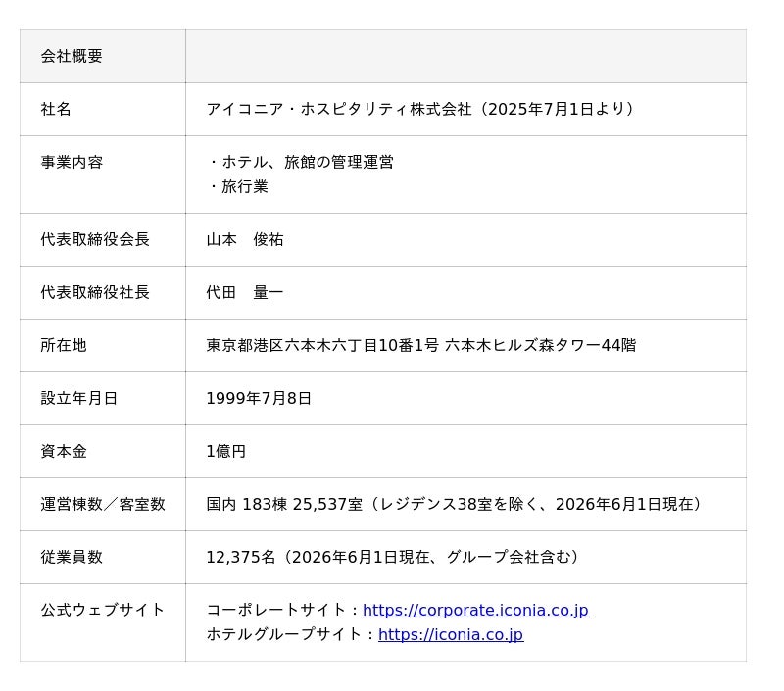
Task: Open the corporate.iconia.co.jp link
Action: 475,610
